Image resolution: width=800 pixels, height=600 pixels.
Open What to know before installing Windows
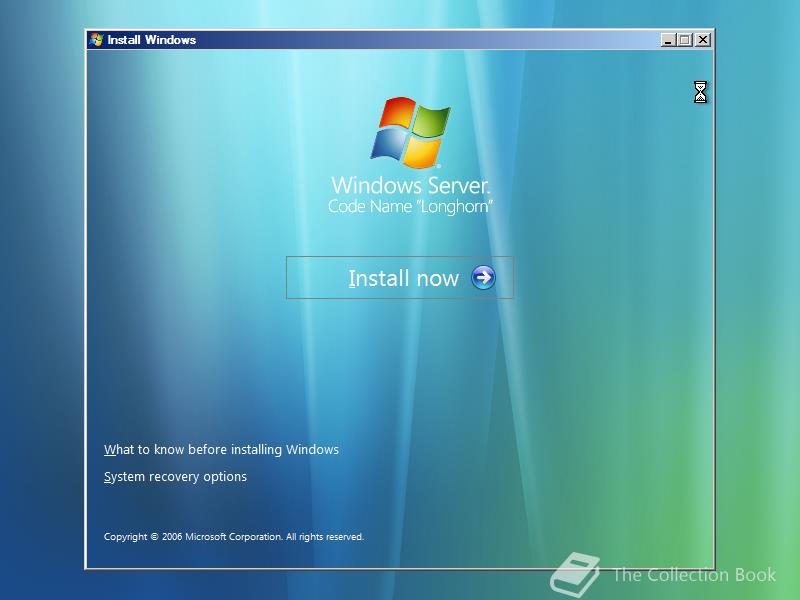tap(221, 449)
